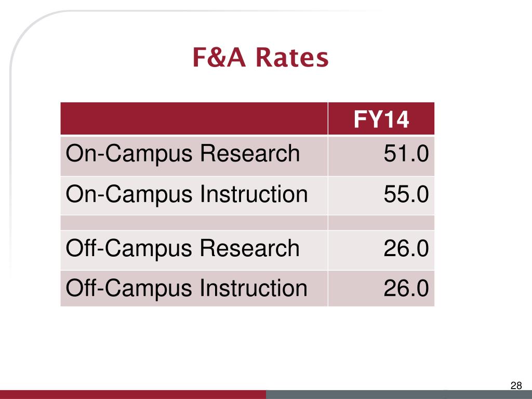The height and width of the screenshot is (399, 532).
Task: Click the empty spacer row value cell
Action: 381,222
